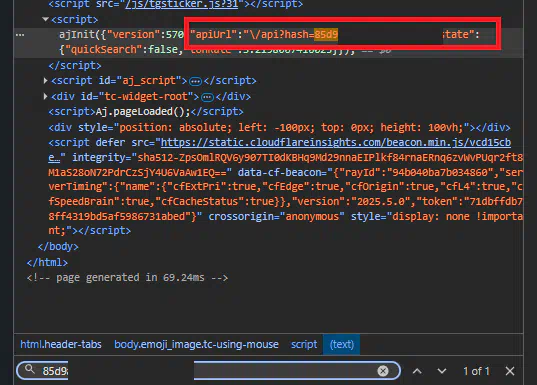Image resolution: width=537 pixels, height=385 pixels.
Task: Select the (text) breadcrumb item
Action: (x=341, y=344)
